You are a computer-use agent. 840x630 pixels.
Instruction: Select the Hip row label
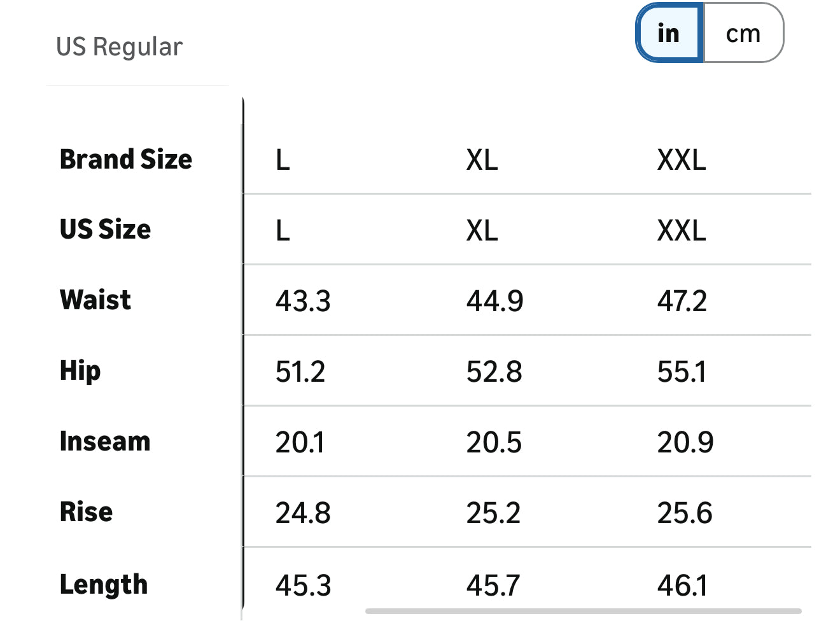(x=80, y=371)
